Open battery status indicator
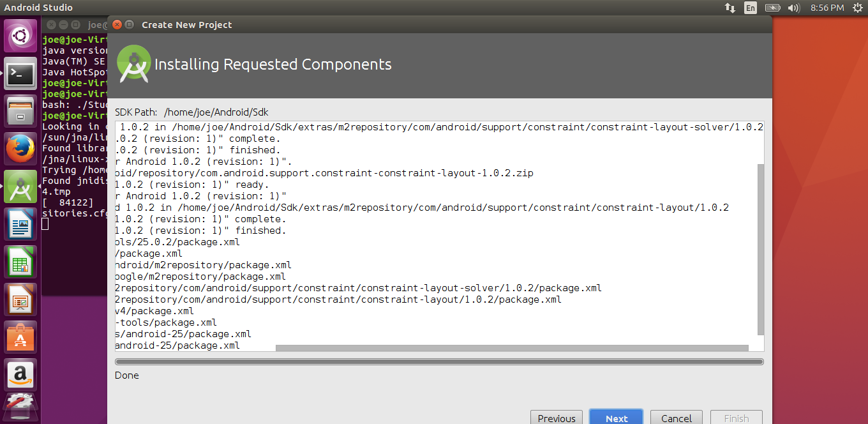 tap(772, 8)
